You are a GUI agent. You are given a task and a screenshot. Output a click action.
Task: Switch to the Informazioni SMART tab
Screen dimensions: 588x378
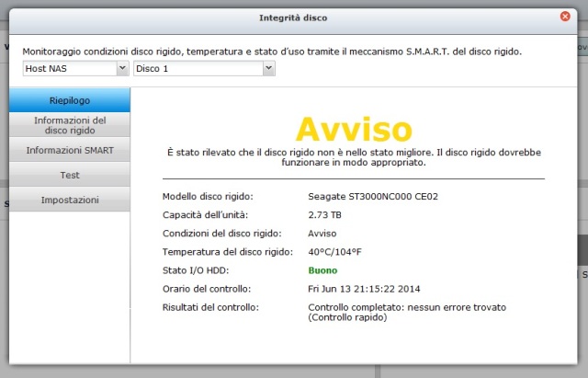pyautogui.click(x=70, y=150)
